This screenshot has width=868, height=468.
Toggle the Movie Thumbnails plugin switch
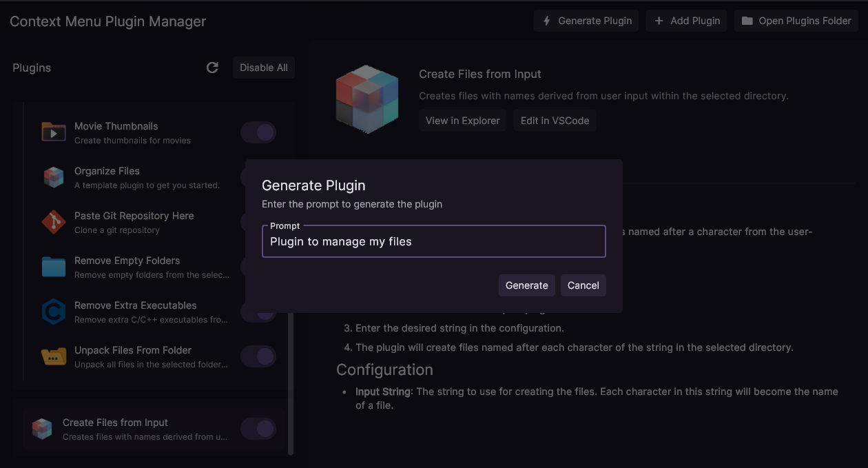pos(258,132)
